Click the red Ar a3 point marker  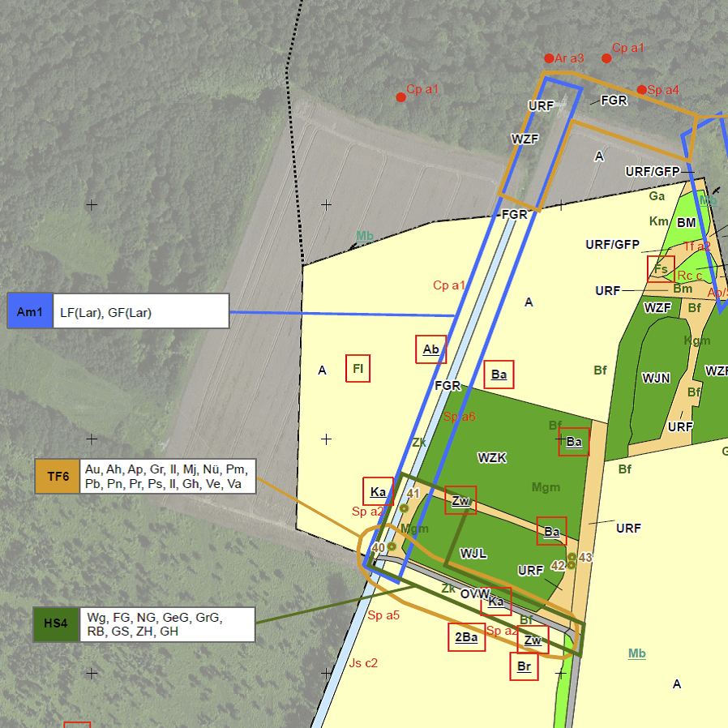point(549,58)
